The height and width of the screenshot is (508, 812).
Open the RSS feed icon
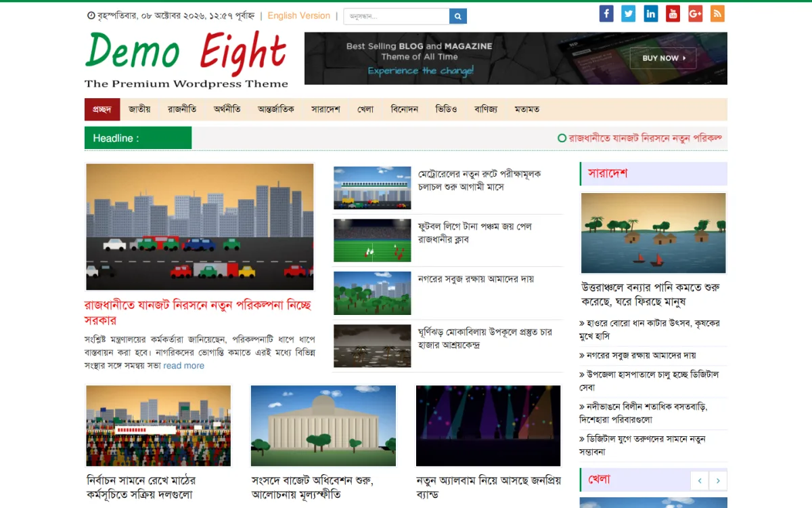(x=717, y=14)
